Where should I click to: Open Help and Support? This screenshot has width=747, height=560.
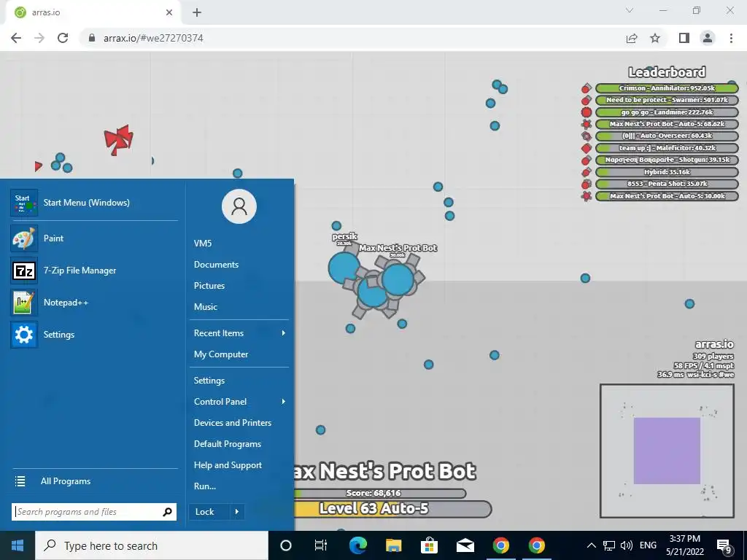coord(228,465)
